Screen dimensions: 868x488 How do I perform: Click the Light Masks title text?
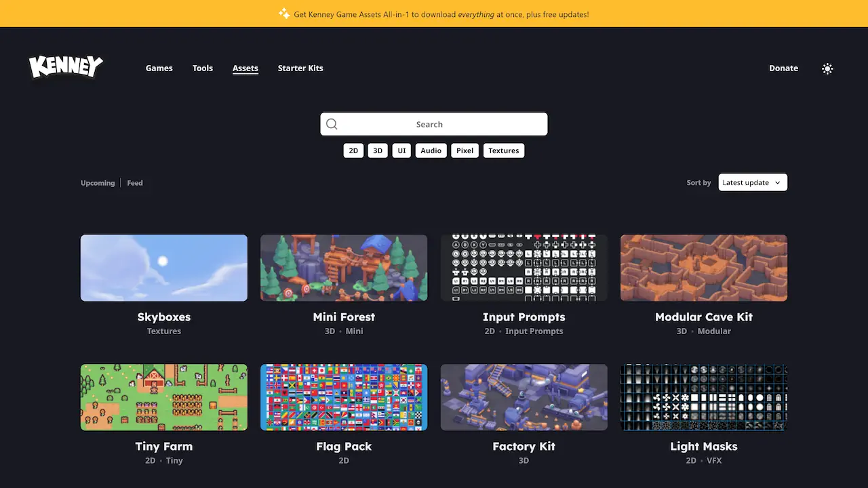704,446
